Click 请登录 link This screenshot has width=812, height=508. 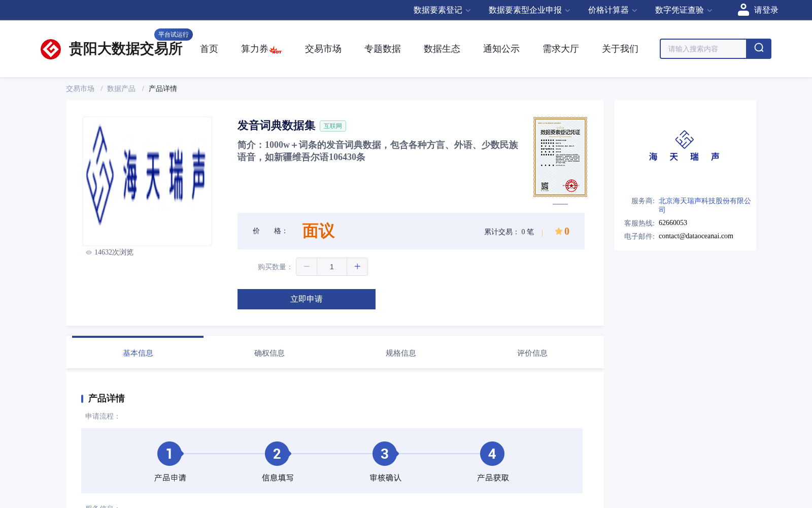[766, 10]
